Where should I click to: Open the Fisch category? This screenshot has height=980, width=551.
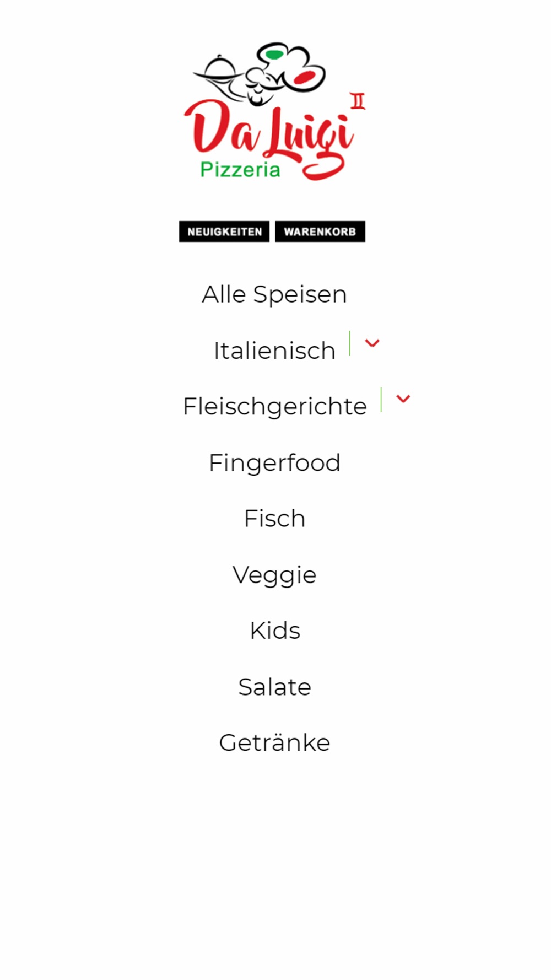click(274, 519)
